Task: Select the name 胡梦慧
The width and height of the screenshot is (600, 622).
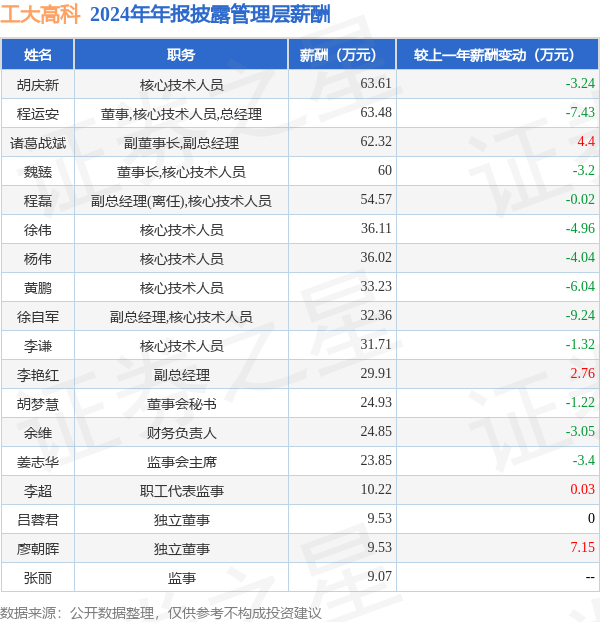Action: [38, 404]
